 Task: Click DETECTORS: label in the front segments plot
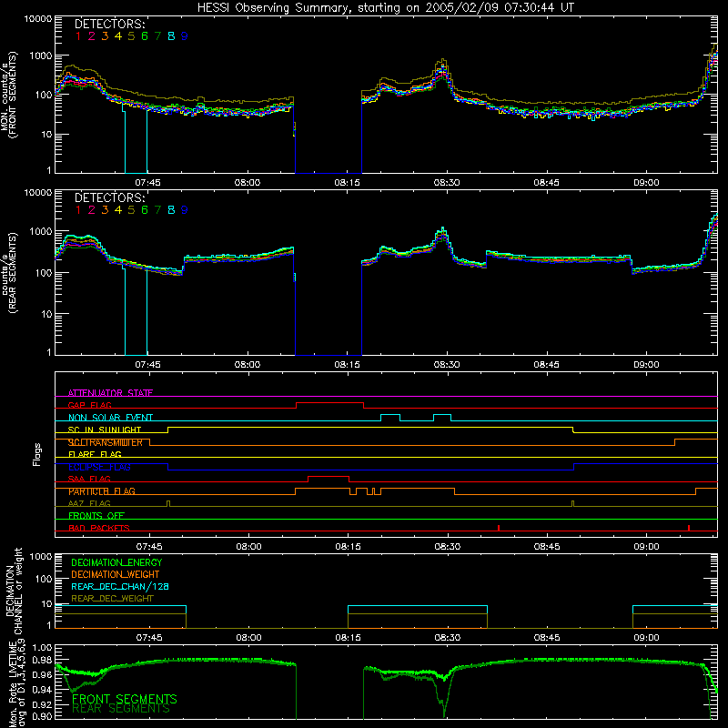point(109,24)
